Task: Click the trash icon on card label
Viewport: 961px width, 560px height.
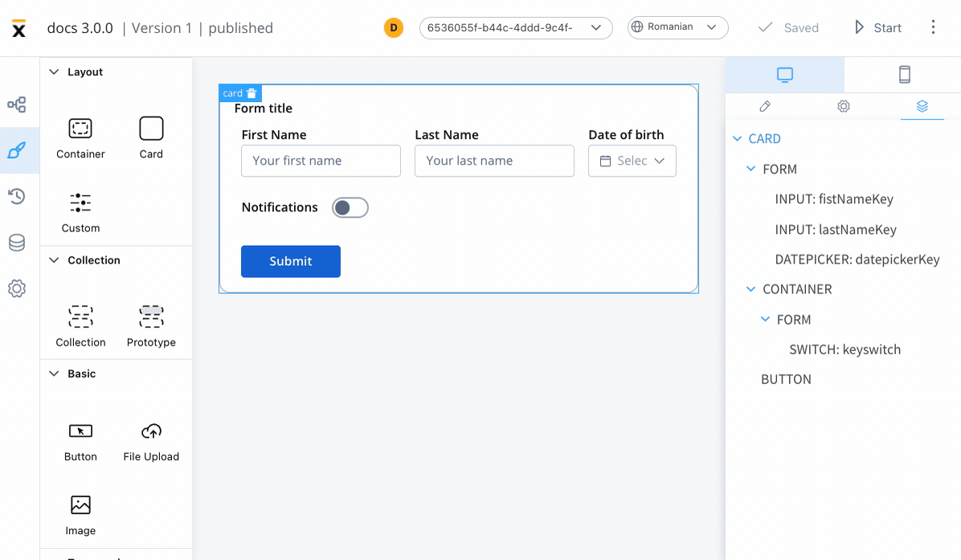Action: click(251, 93)
